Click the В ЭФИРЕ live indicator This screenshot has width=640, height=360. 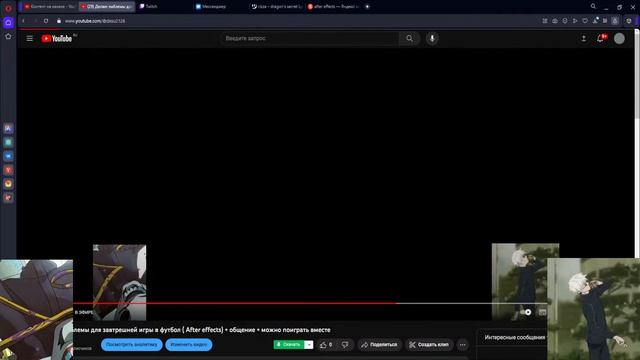point(84,312)
